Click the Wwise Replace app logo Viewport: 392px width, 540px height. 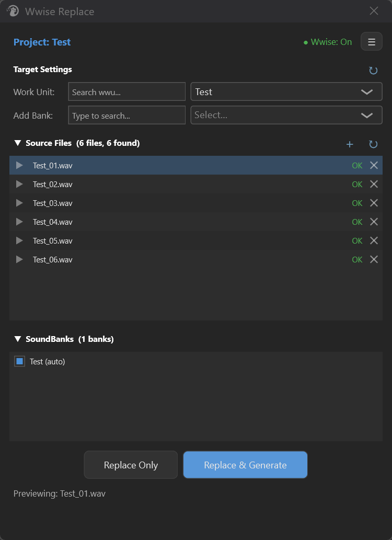(x=13, y=11)
